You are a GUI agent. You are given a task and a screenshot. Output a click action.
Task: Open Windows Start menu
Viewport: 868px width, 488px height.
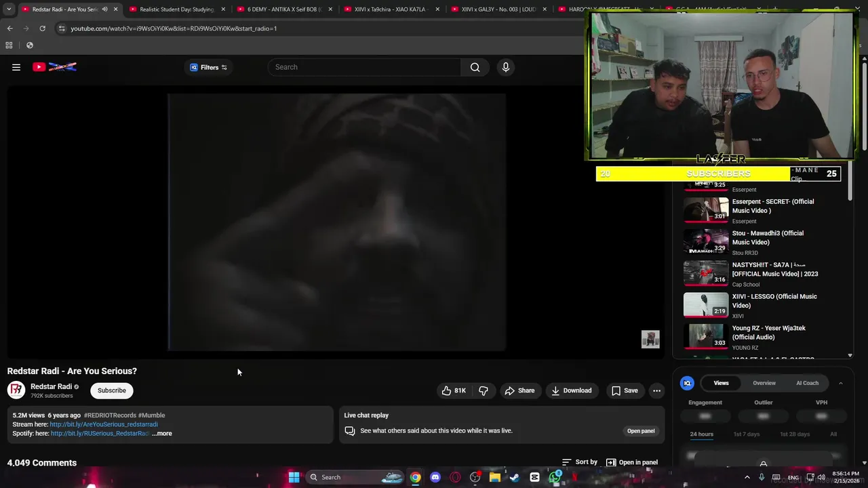tap(294, 477)
